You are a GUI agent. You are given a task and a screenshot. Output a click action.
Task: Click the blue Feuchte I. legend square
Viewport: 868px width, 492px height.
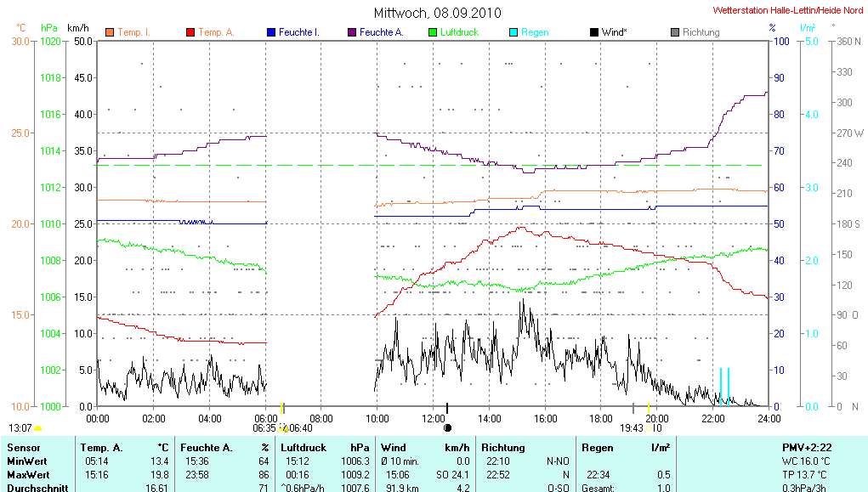click(271, 32)
